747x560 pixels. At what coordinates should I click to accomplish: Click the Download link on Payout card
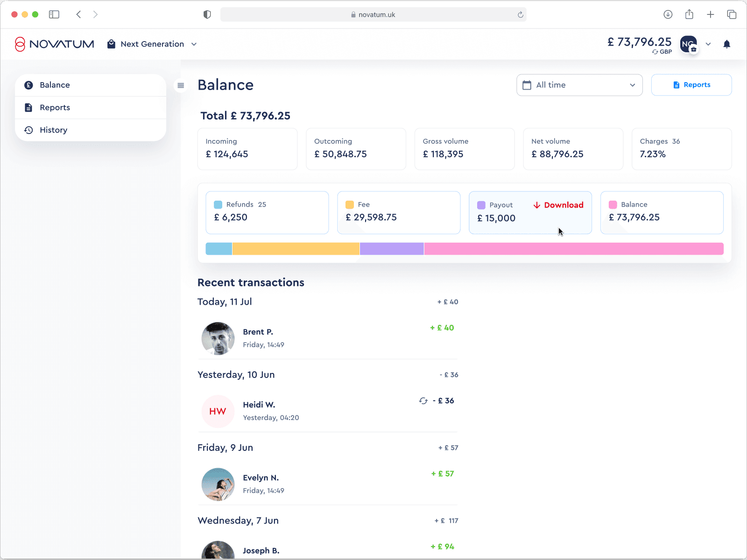click(558, 205)
